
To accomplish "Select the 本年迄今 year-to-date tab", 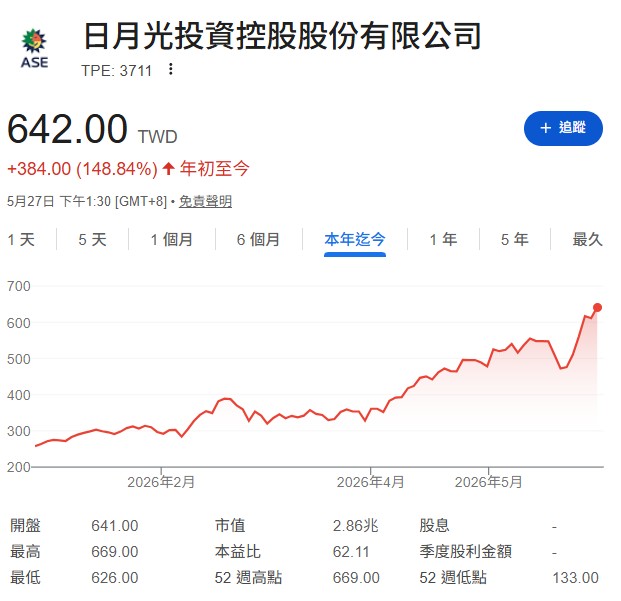I will tap(355, 240).
